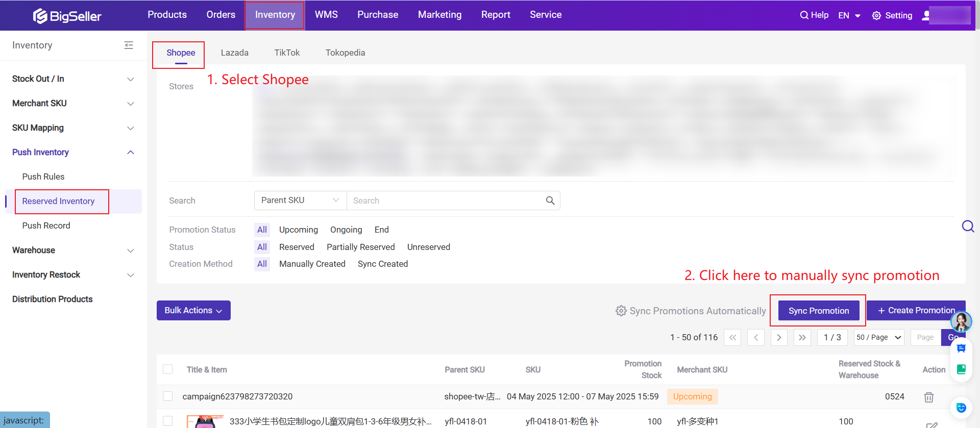Open Distribution Products in the sidebar
Viewport: 980px width, 428px height.
click(53, 299)
